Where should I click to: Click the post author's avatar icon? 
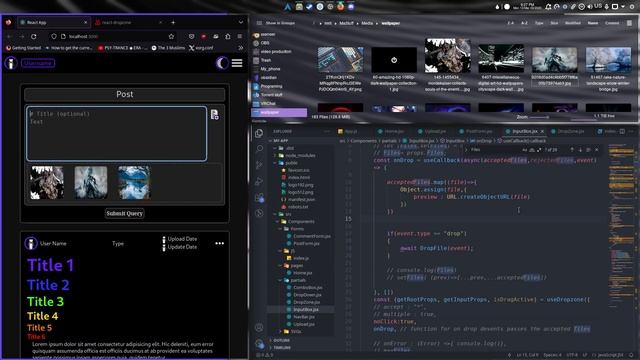point(31,243)
